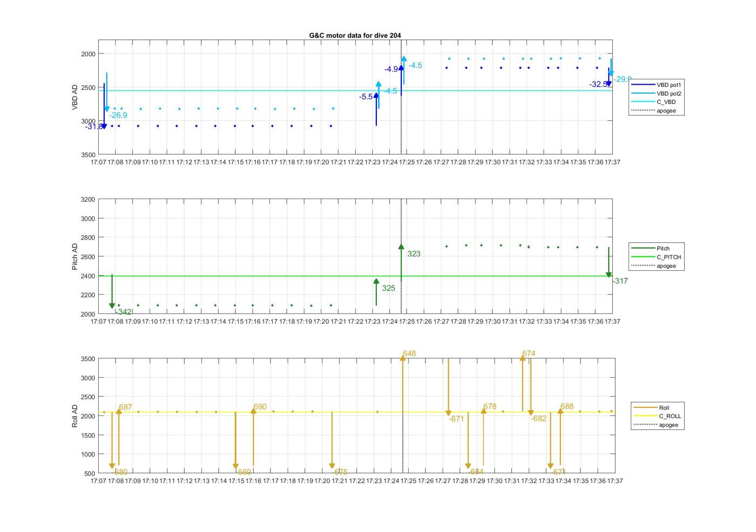Click the "688" roll annotation
The height and width of the screenshot is (532, 756).
coord(567,406)
